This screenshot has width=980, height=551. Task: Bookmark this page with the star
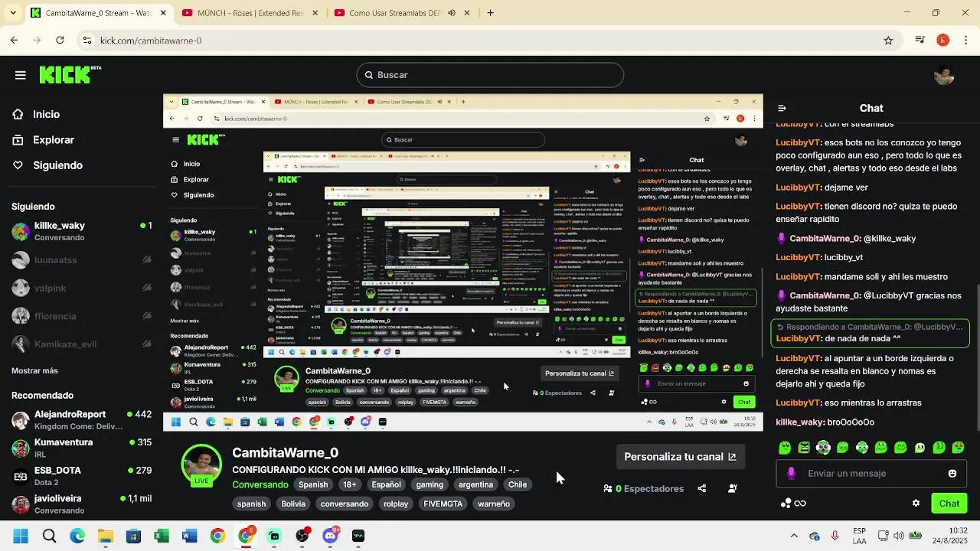[888, 41]
